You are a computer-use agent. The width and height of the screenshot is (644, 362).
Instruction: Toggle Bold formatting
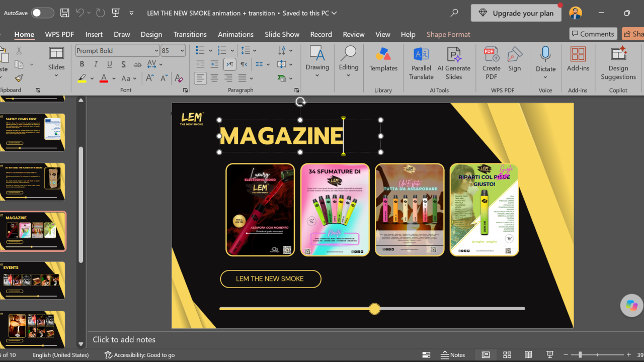[82, 64]
